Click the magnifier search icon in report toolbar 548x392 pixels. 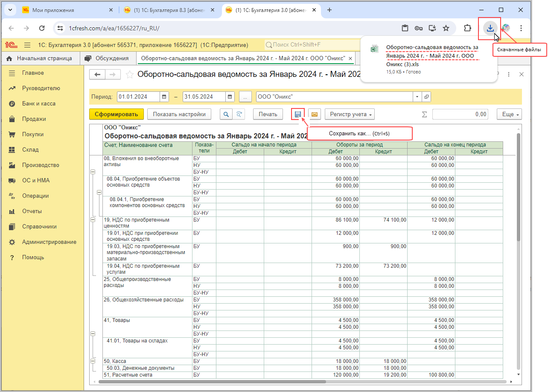point(226,114)
